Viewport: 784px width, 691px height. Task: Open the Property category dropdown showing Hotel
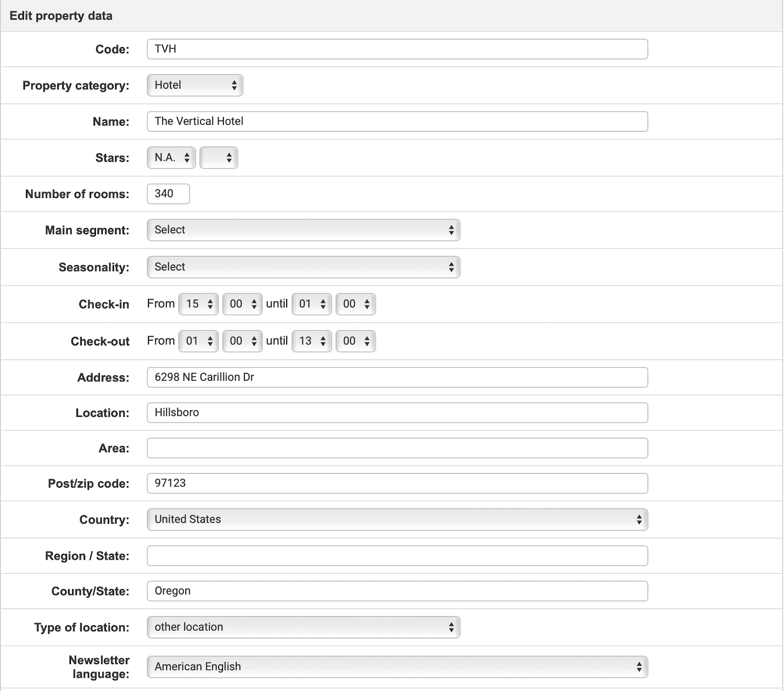[195, 85]
